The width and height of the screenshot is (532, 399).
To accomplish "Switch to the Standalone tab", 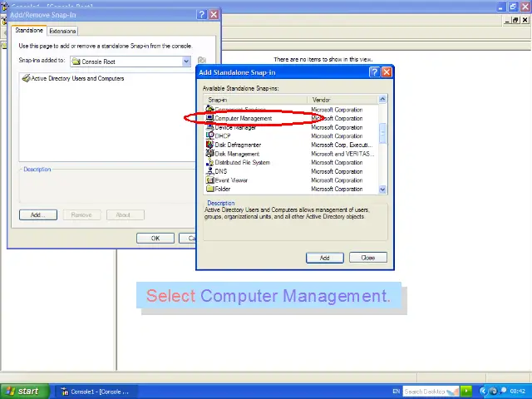I will pos(29,31).
